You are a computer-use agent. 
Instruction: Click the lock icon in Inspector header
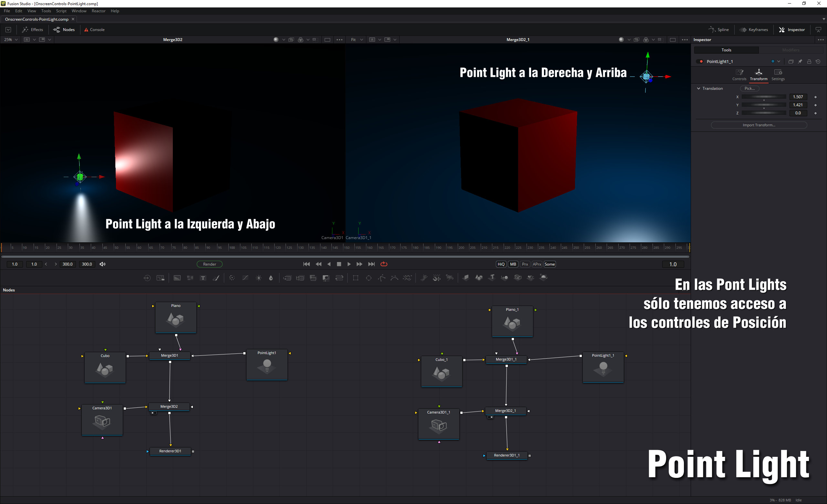point(809,61)
